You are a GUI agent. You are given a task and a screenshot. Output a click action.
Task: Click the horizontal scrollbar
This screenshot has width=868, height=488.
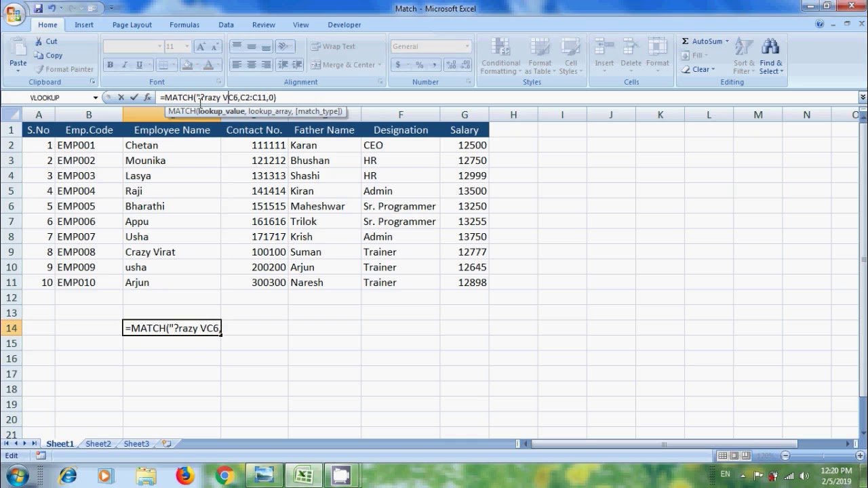[664, 444]
